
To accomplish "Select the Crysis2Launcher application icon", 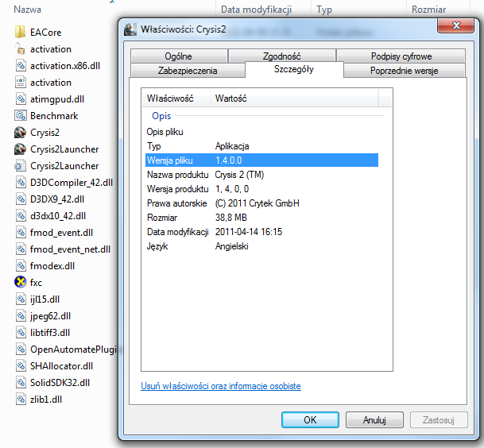I will [x=20, y=149].
